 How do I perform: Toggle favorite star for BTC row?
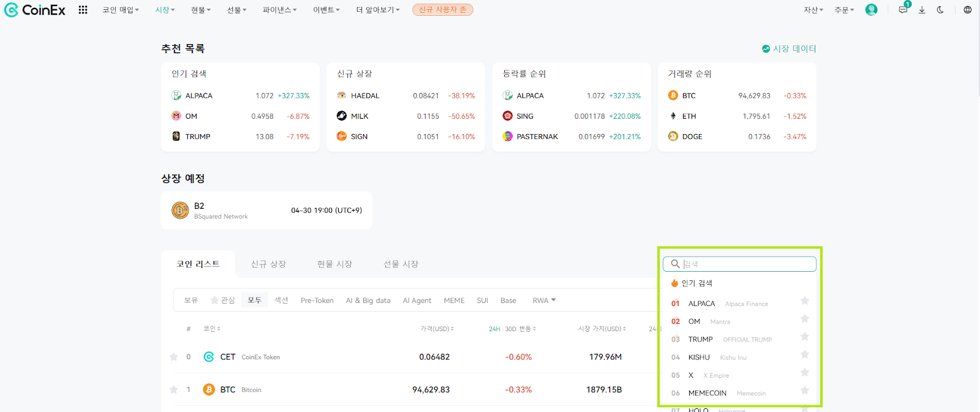[173, 389]
